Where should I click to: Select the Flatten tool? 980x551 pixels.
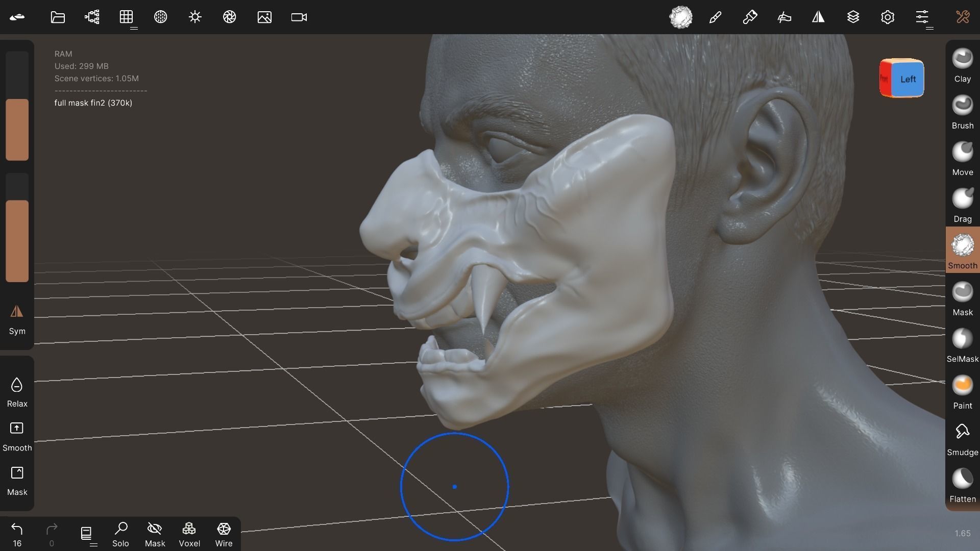(x=963, y=485)
